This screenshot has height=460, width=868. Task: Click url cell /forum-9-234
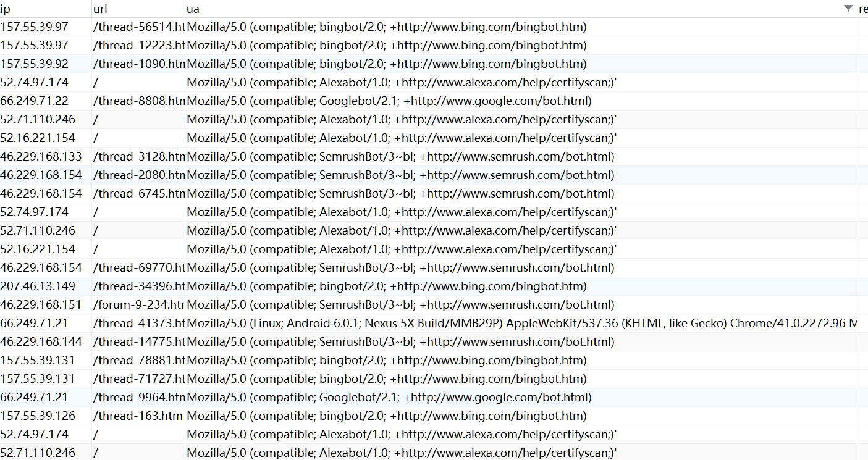click(x=138, y=305)
